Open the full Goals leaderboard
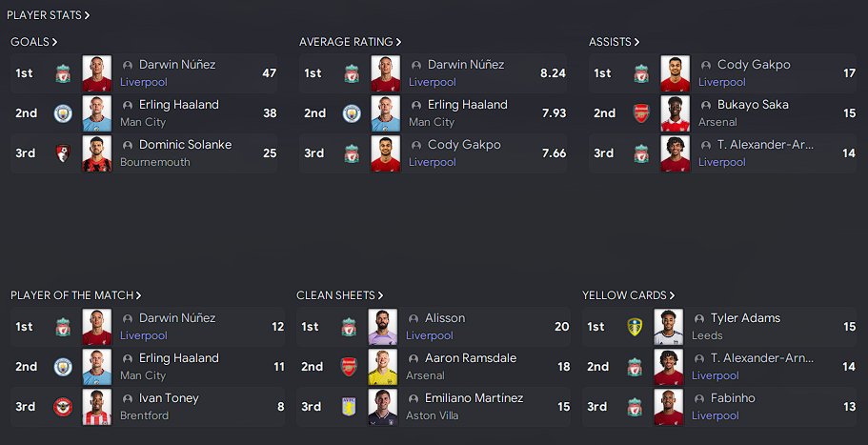868x445 pixels. (34, 42)
